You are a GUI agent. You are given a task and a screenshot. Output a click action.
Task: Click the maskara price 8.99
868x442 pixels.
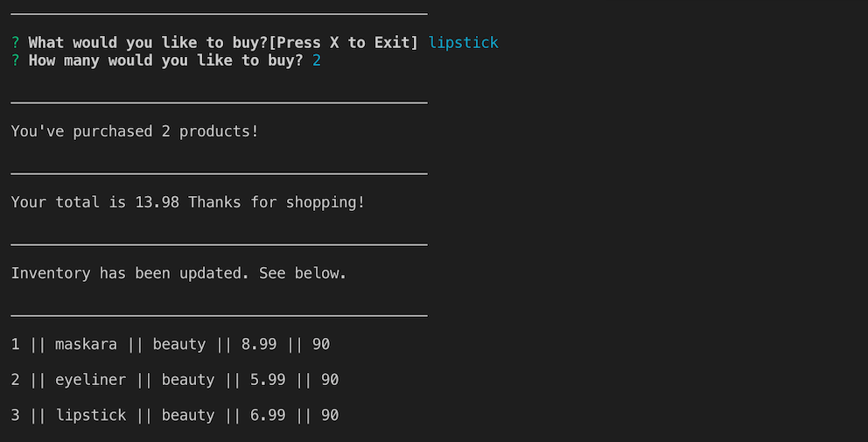(259, 344)
